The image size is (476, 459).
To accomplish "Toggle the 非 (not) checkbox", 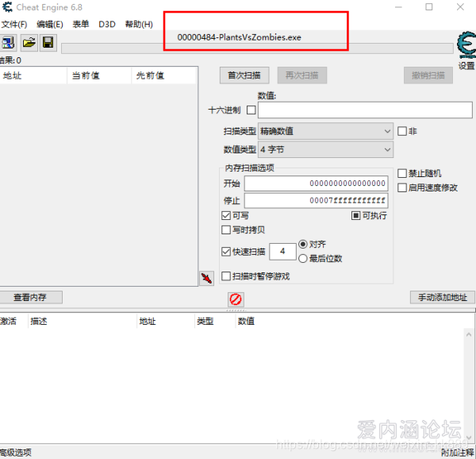I will (x=402, y=131).
